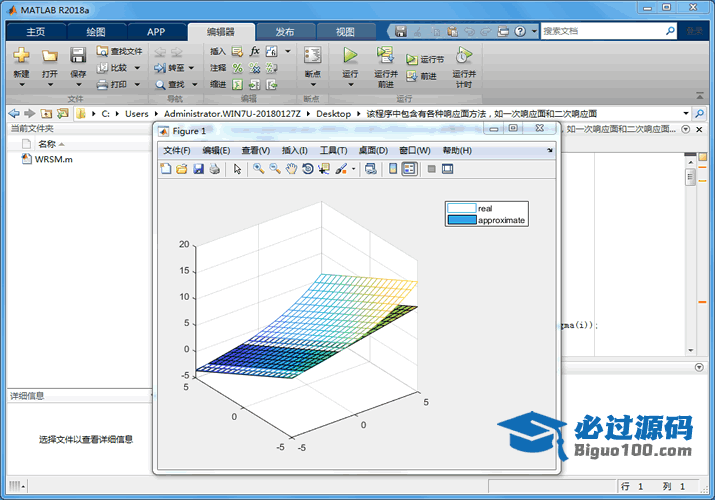
Task: Click the uncomment icon with percent and X
Action: pyautogui.click(x=254, y=68)
